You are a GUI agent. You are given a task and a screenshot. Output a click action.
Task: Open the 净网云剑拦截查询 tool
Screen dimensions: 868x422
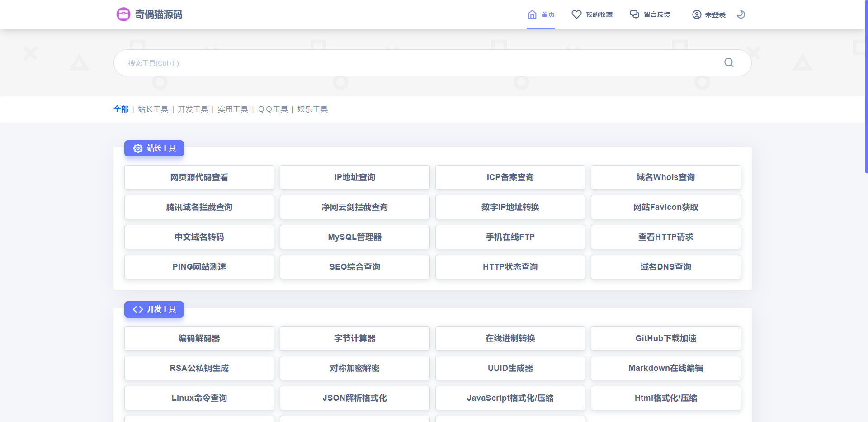[355, 207]
